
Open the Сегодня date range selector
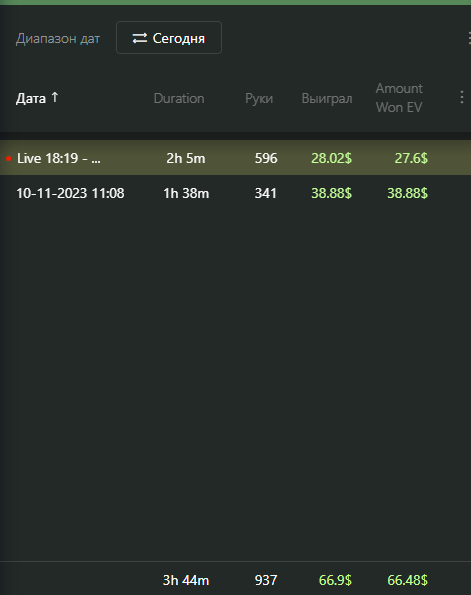169,38
